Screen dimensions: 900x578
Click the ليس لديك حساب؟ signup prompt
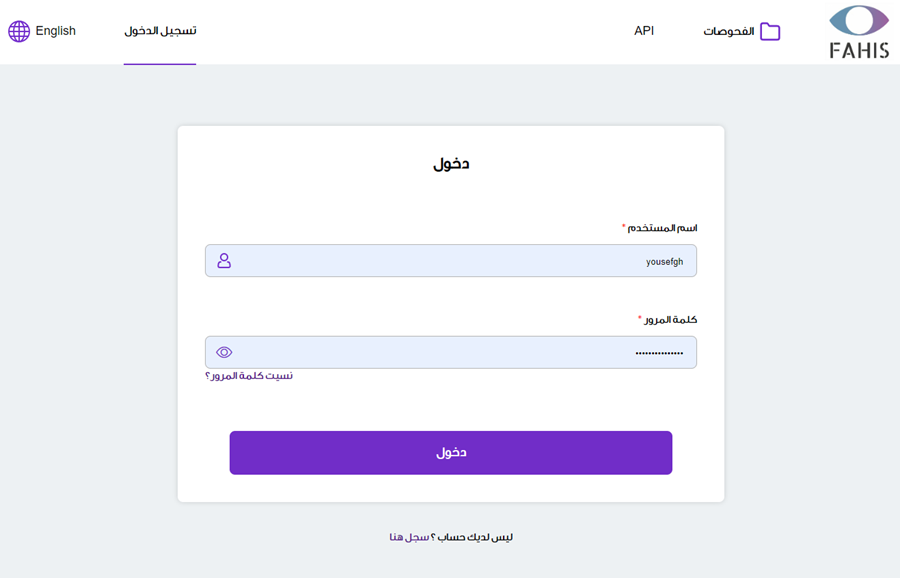470,536
